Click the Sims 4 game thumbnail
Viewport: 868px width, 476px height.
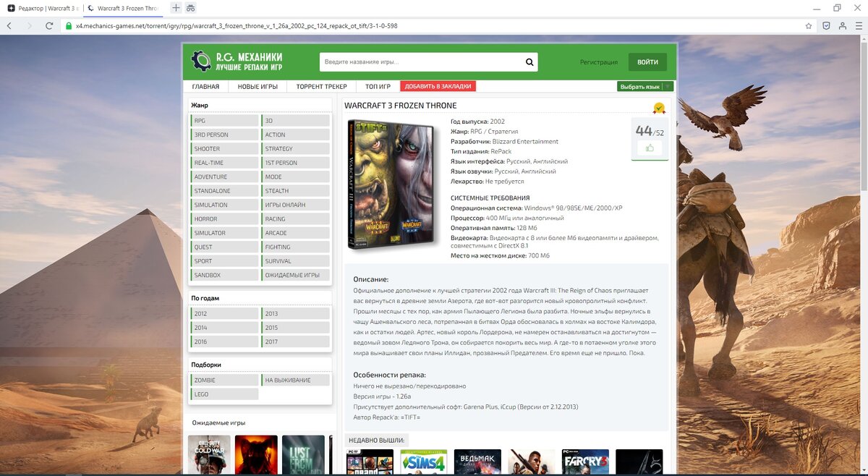[x=423, y=462]
